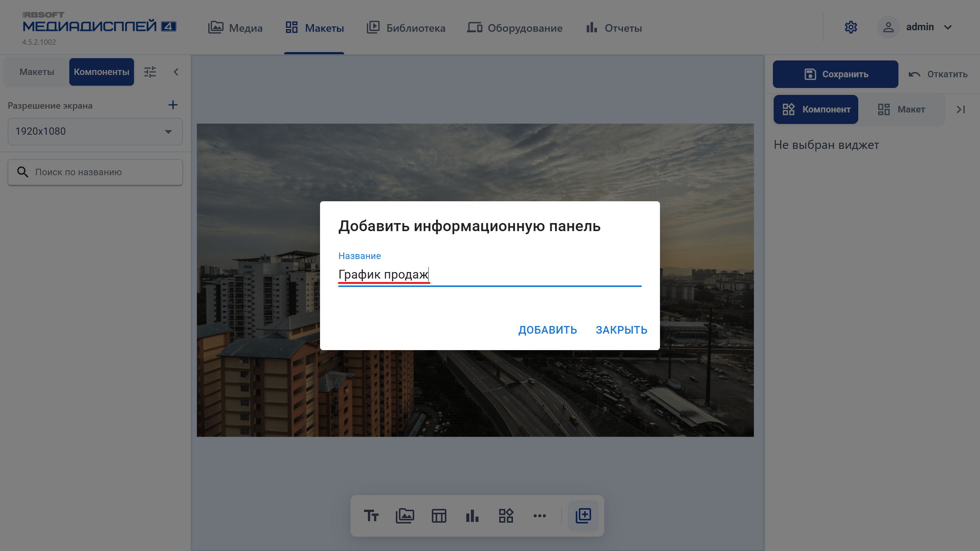Select the Компонент tab in right panel
Image resolution: width=980 pixels, height=551 pixels.
point(816,109)
